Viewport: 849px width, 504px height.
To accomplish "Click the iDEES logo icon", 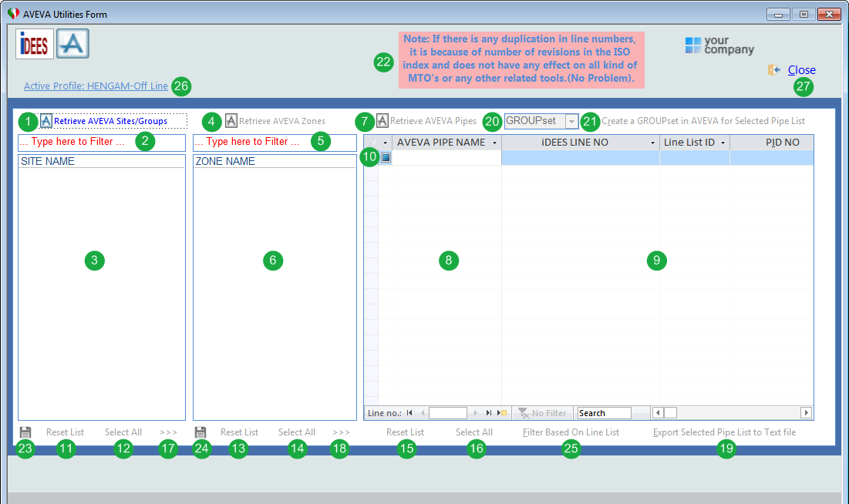I will pyautogui.click(x=35, y=44).
